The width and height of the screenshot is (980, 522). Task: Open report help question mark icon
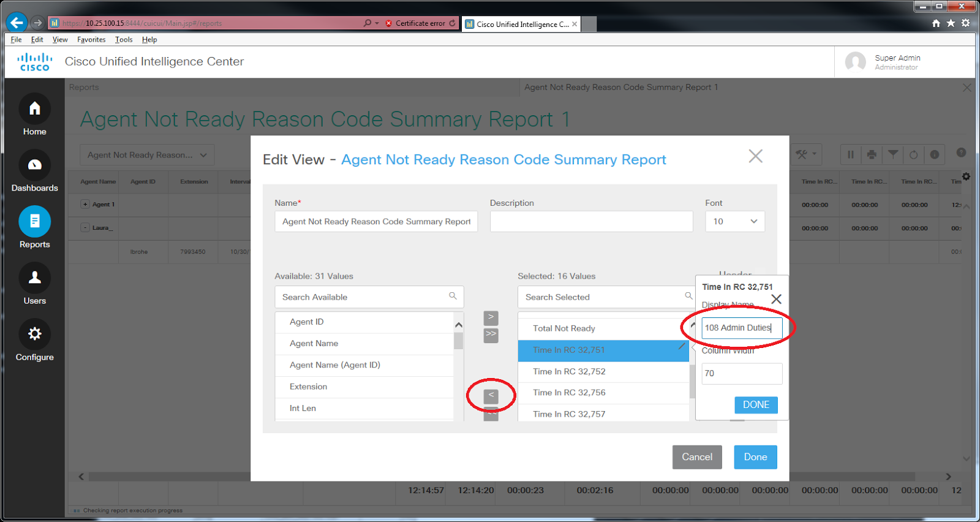pos(961,153)
